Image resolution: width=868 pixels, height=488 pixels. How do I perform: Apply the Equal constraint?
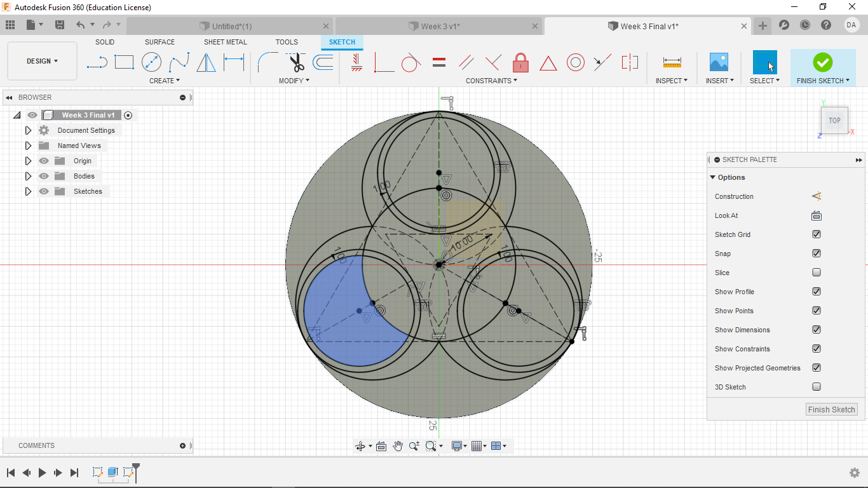coord(438,62)
